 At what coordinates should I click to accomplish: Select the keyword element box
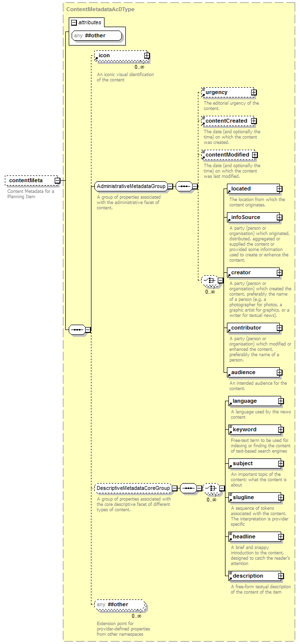(253, 430)
